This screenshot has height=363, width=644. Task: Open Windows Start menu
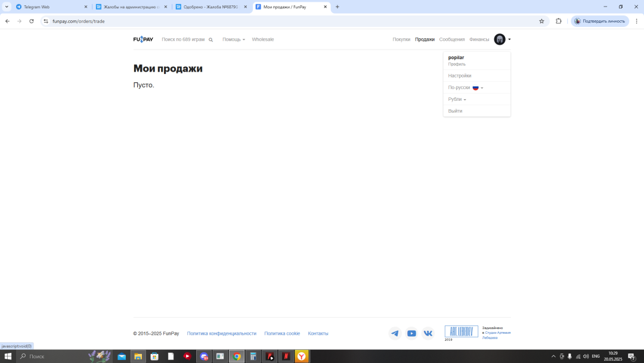(8, 356)
